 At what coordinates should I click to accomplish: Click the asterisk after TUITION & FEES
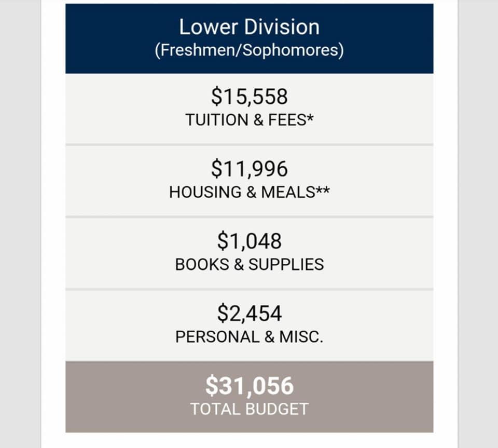click(310, 118)
